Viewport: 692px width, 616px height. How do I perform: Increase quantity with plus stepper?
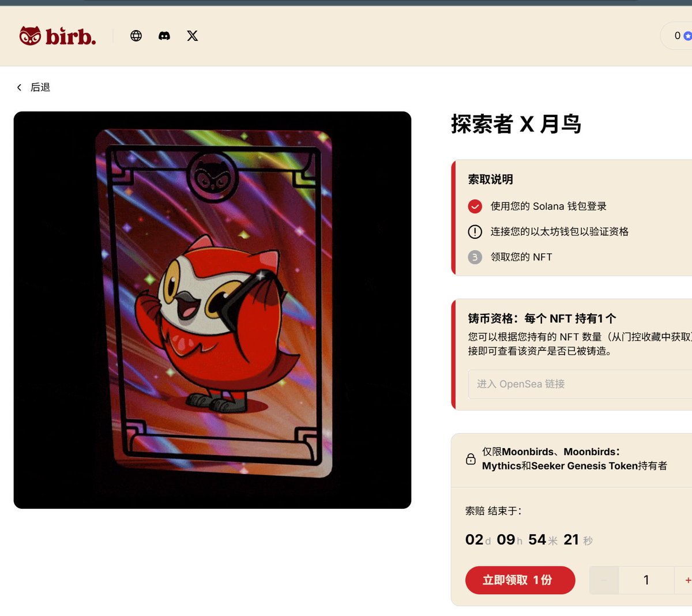click(685, 580)
